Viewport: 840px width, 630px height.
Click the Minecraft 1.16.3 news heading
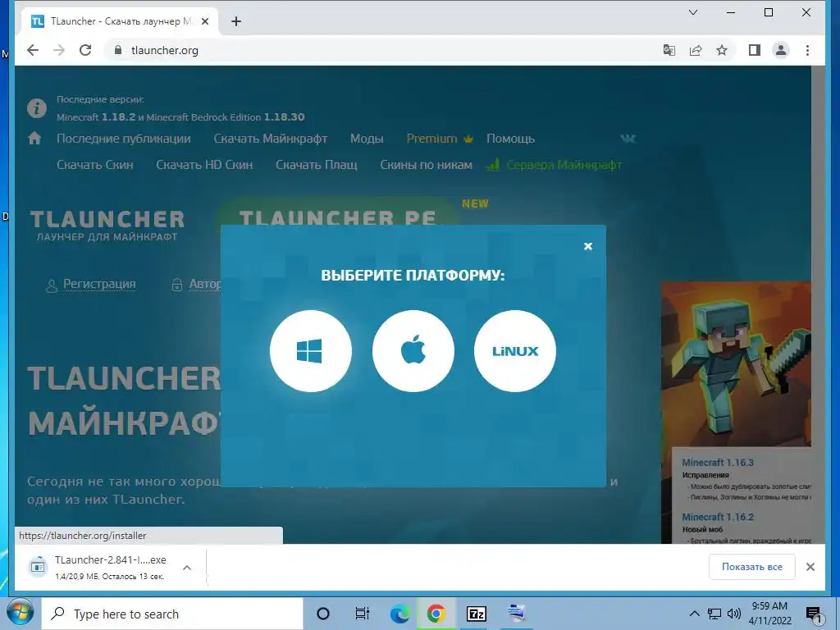click(718, 463)
